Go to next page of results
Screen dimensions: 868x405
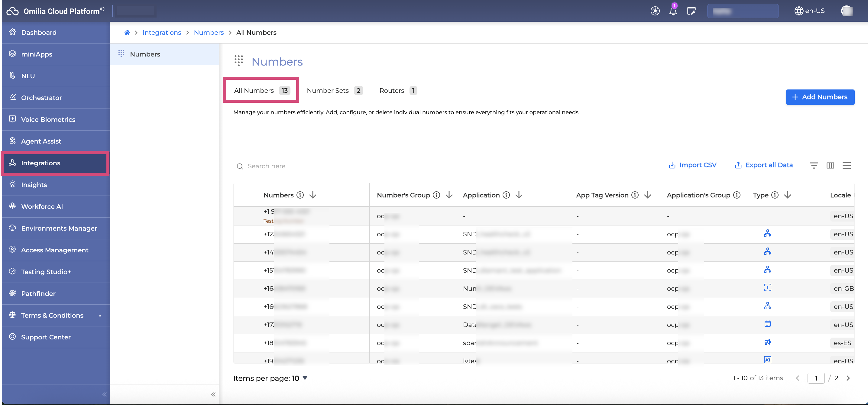(848, 378)
